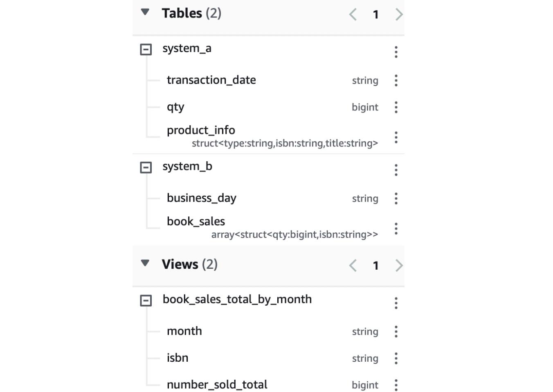Collapse the Tables section triangle

point(145,12)
